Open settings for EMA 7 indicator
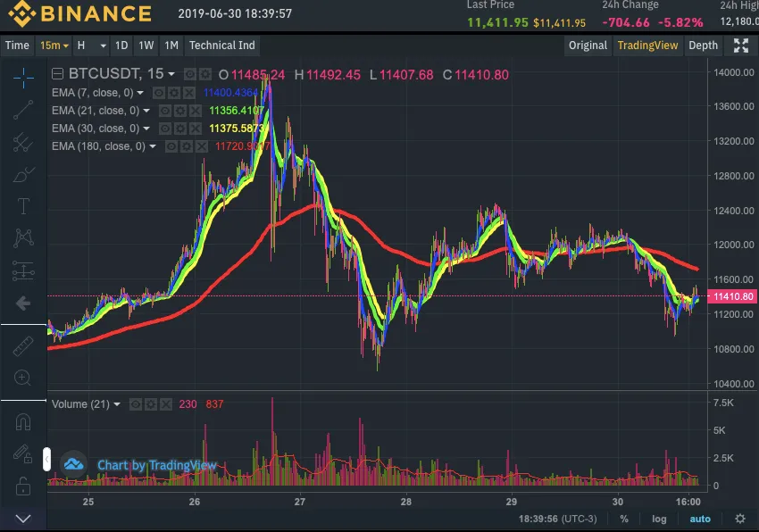 (174, 93)
